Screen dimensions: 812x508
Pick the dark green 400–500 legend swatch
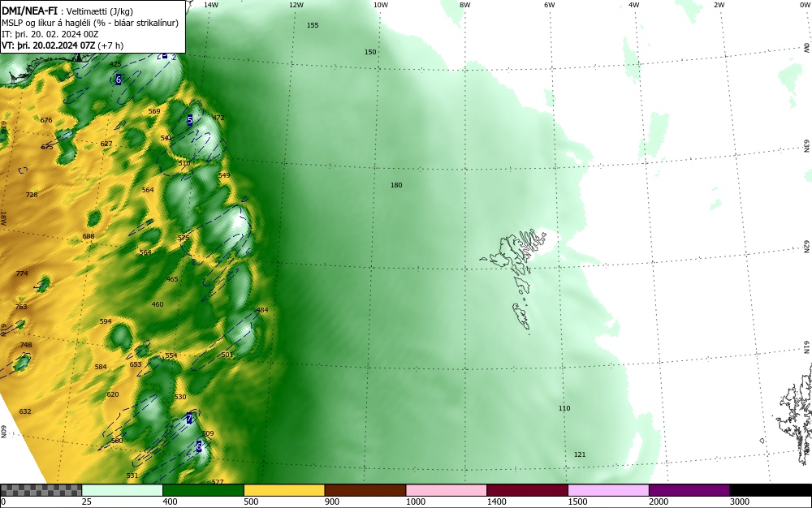[x=203, y=490]
